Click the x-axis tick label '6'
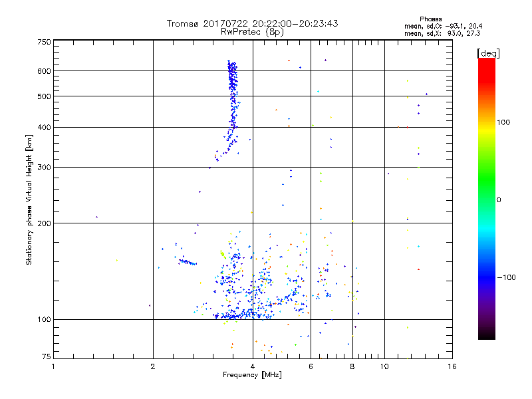Image resolution: width=532 pixels, height=399 pixels. coord(311,366)
